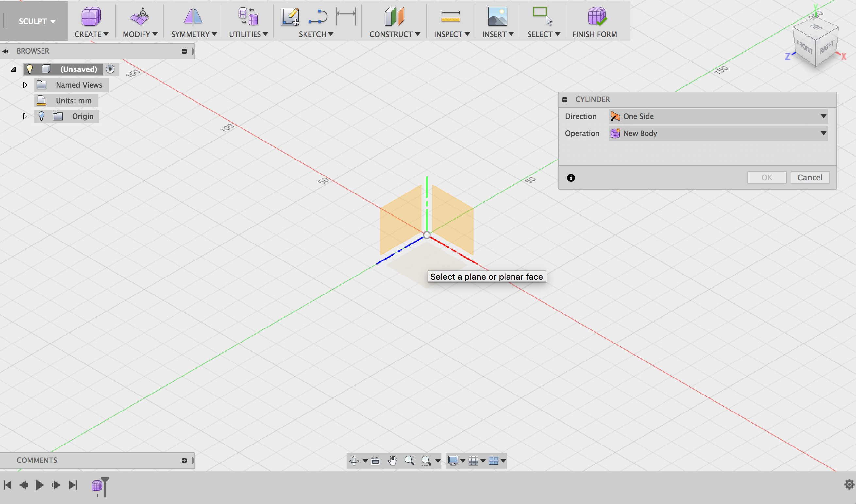856x504 pixels.
Task: Play the timeline
Action: (40, 485)
